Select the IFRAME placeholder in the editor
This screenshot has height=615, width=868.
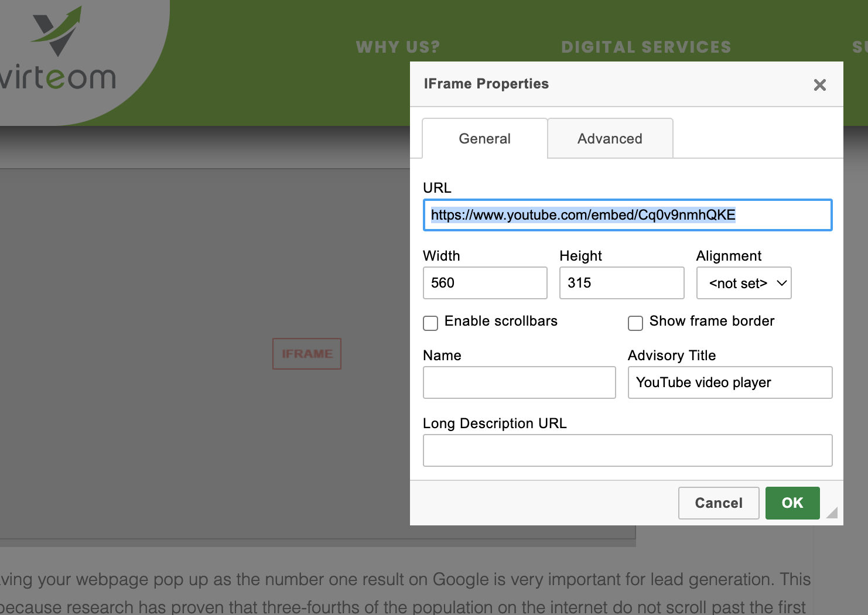(307, 354)
